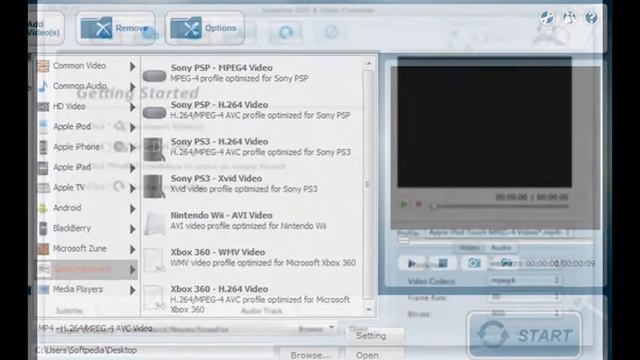Click the HD Video icon
This screenshot has height=360, width=640.
(43, 107)
